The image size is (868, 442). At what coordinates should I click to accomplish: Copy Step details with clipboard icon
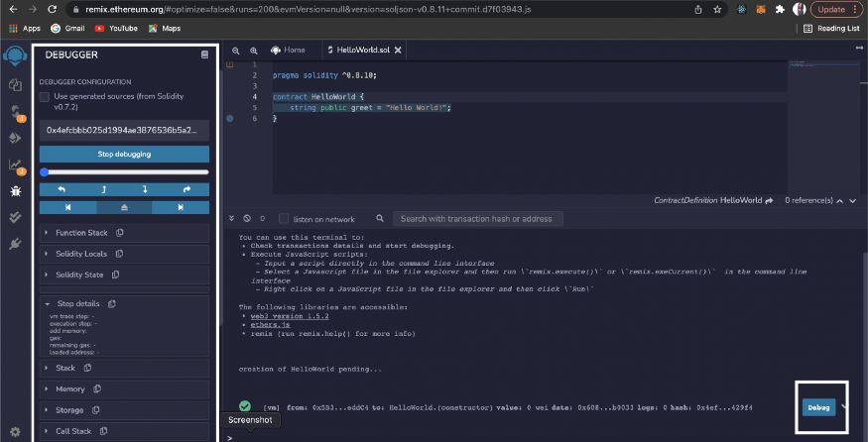click(112, 303)
